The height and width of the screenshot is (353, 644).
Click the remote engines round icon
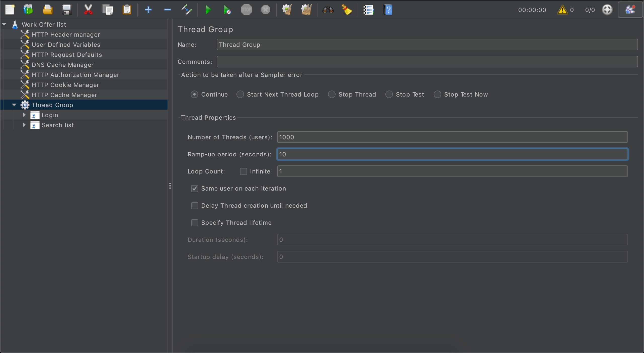point(607,10)
